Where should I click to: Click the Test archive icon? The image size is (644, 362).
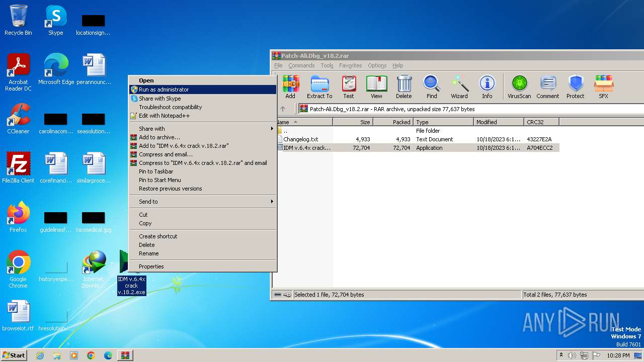pyautogui.click(x=349, y=87)
